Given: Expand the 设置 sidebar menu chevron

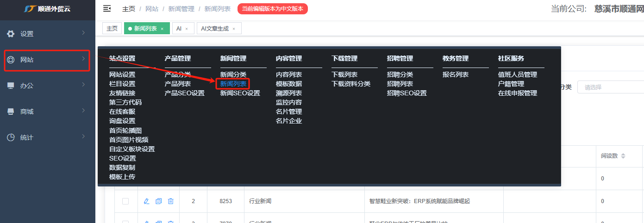Looking at the screenshot, I should point(83,33).
